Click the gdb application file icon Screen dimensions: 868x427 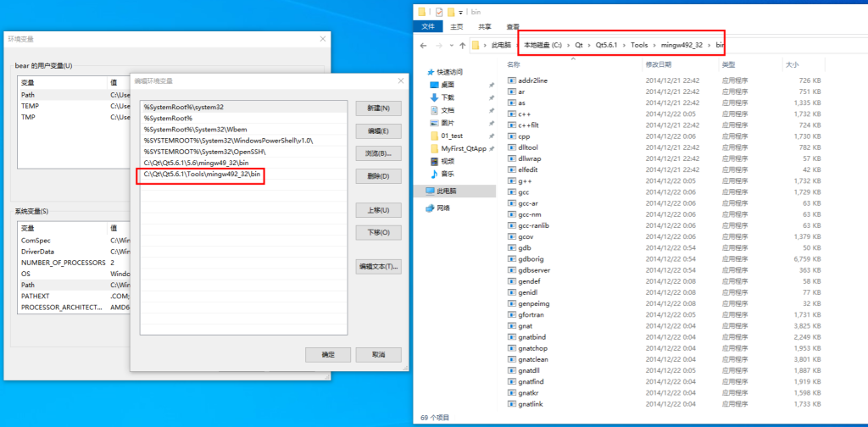(x=512, y=247)
